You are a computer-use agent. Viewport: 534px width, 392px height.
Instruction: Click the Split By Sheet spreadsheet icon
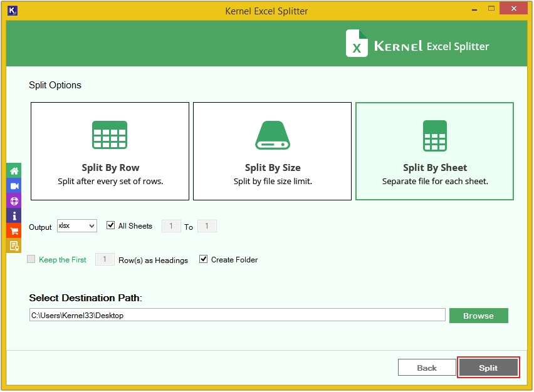(x=434, y=136)
